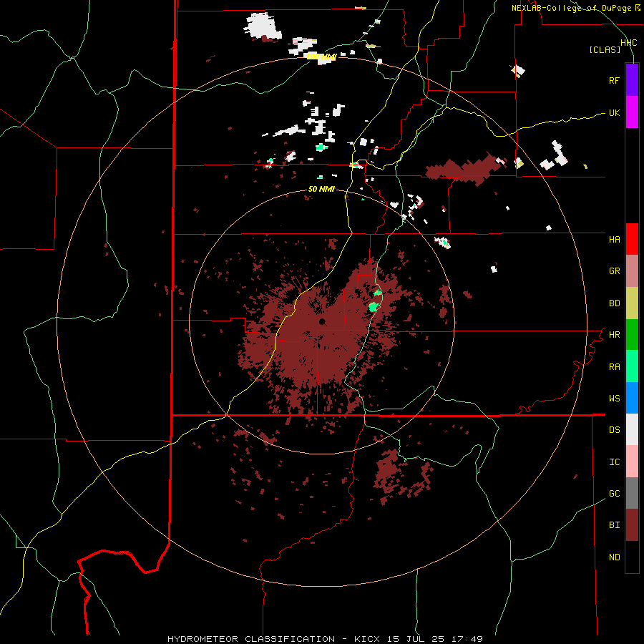644x644 pixels.
Task: Click the blue WS wet snow swatch
Action: coord(632,398)
